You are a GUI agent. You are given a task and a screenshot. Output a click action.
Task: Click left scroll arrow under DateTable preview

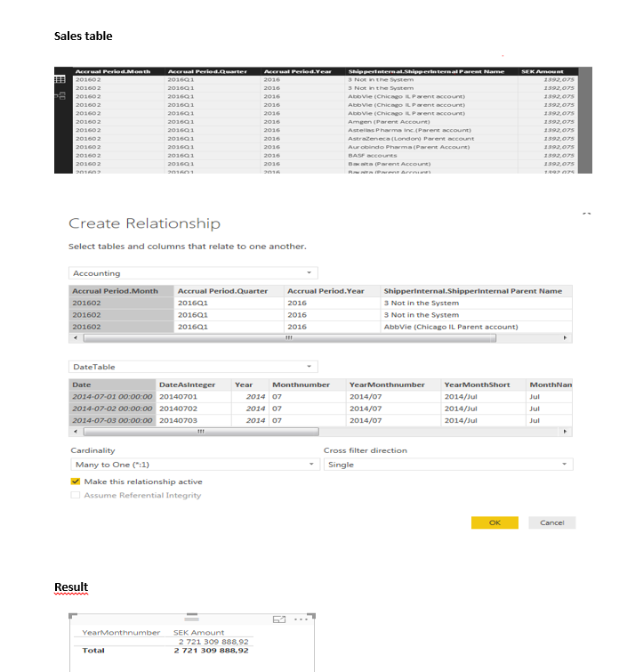tap(76, 432)
